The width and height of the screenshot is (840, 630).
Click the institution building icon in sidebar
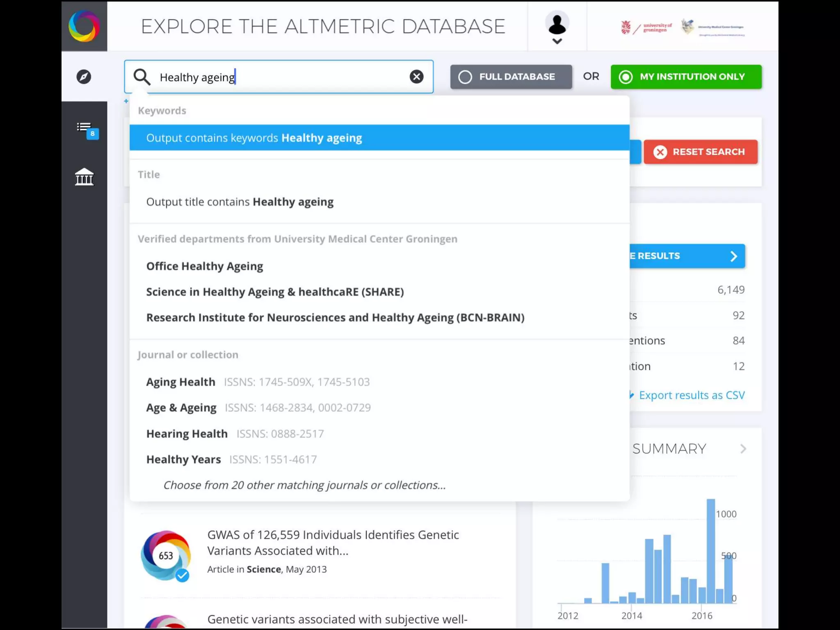84,177
